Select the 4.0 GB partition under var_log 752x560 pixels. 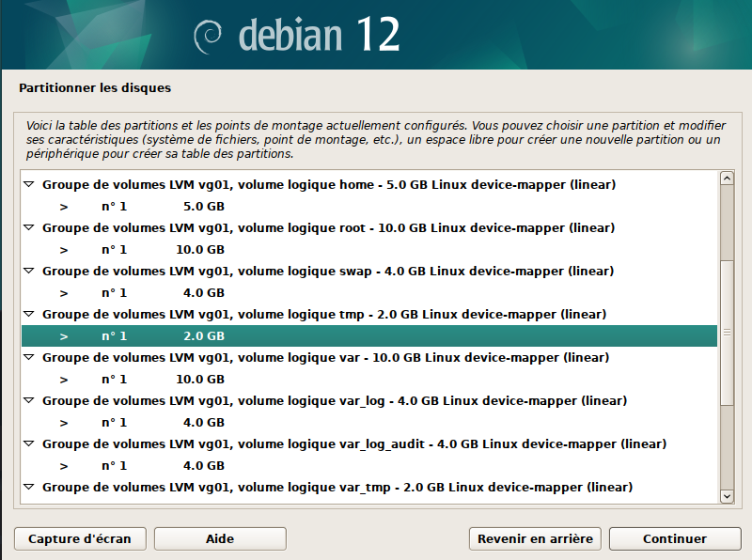coord(203,423)
